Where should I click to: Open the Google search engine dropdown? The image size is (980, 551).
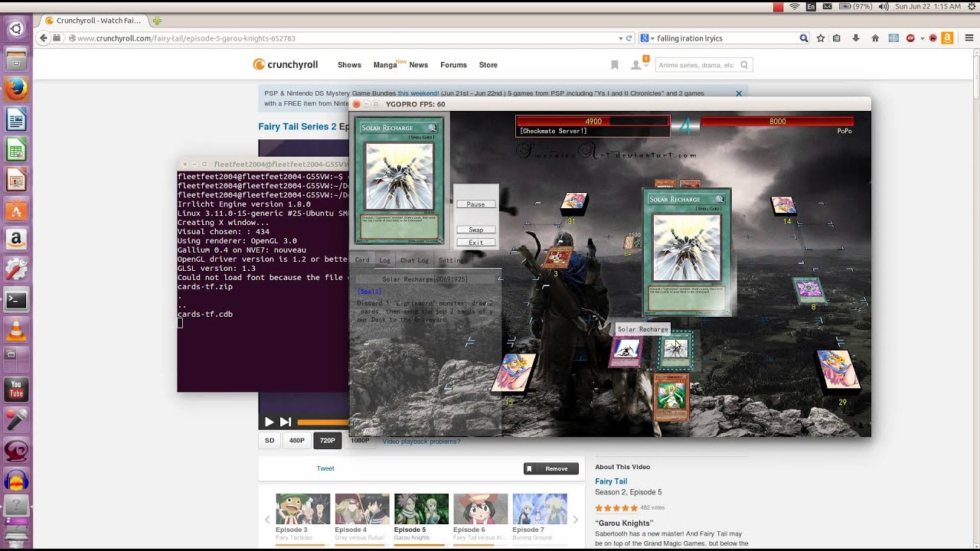click(647, 38)
